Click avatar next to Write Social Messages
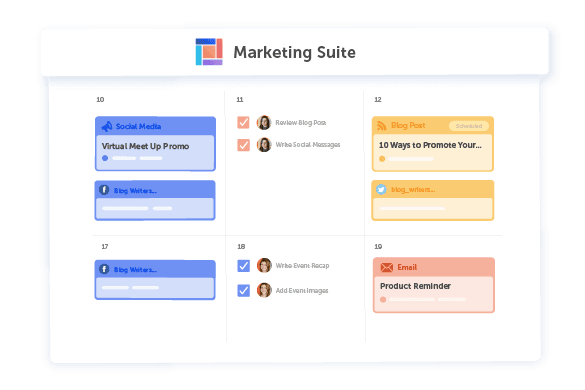This screenshot has height=390, width=585. 264,145
